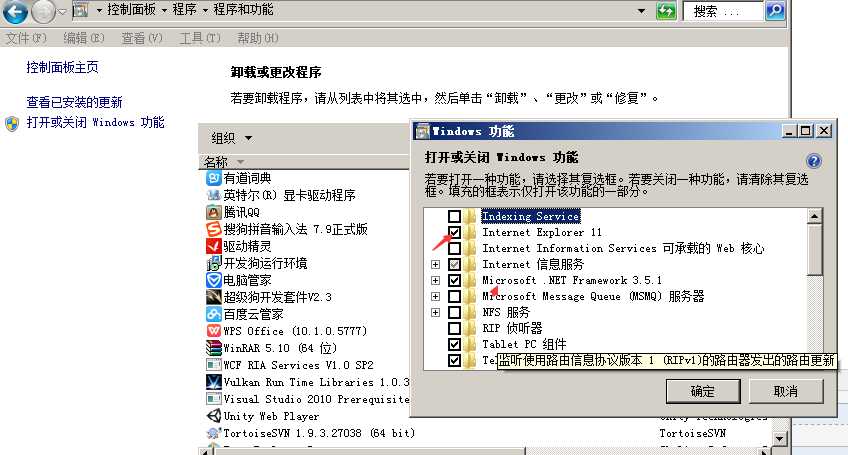
Task: Click the 腾讯QQ program icon
Action: [x=214, y=212]
